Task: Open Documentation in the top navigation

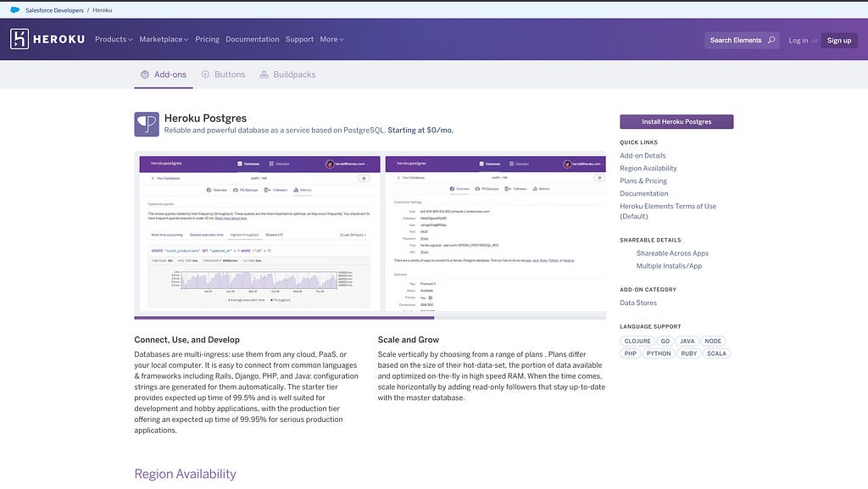Action: pyautogui.click(x=253, y=39)
